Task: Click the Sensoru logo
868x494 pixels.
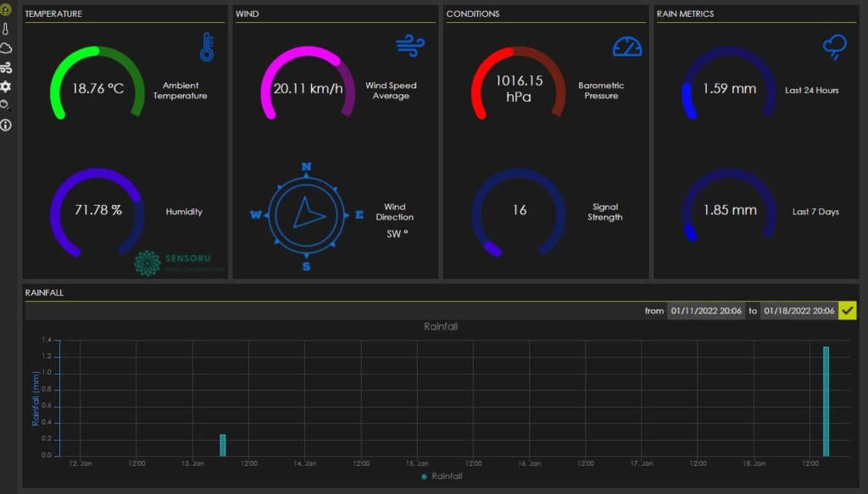Action: coord(180,263)
